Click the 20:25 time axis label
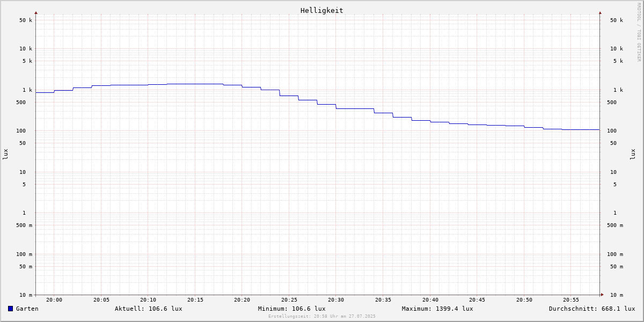Viewport: 644px width, 322px height. click(289, 300)
